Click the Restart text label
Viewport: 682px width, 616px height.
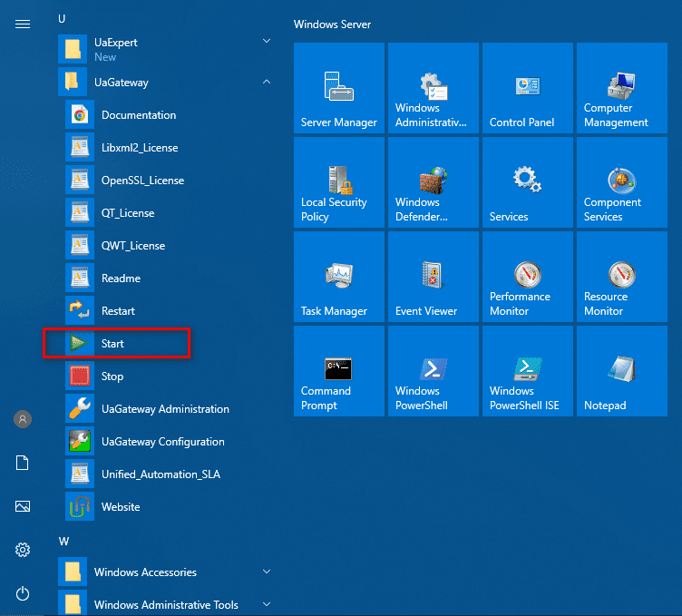(118, 311)
